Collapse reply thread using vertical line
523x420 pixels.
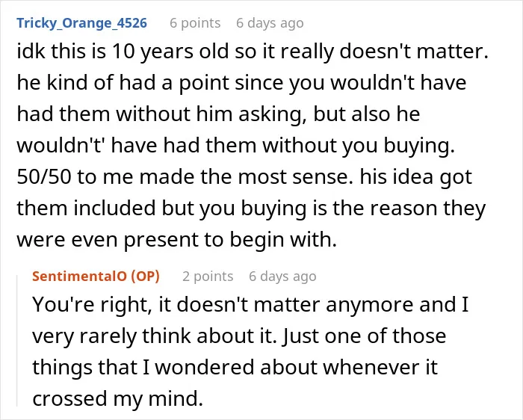17,340
